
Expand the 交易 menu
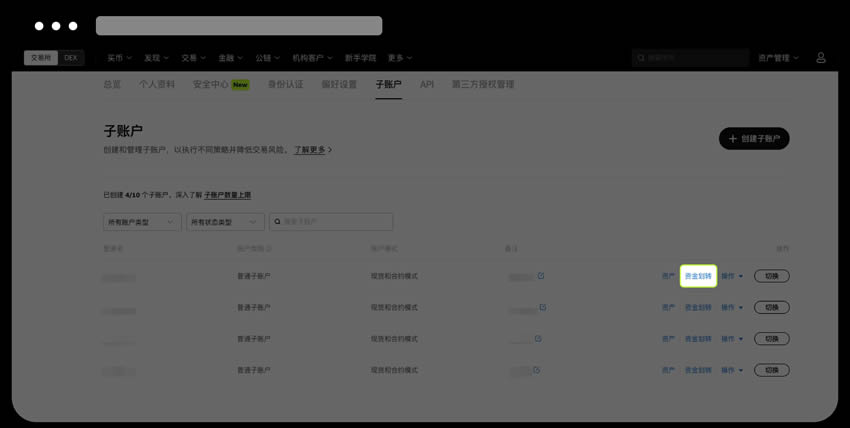click(x=194, y=58)
